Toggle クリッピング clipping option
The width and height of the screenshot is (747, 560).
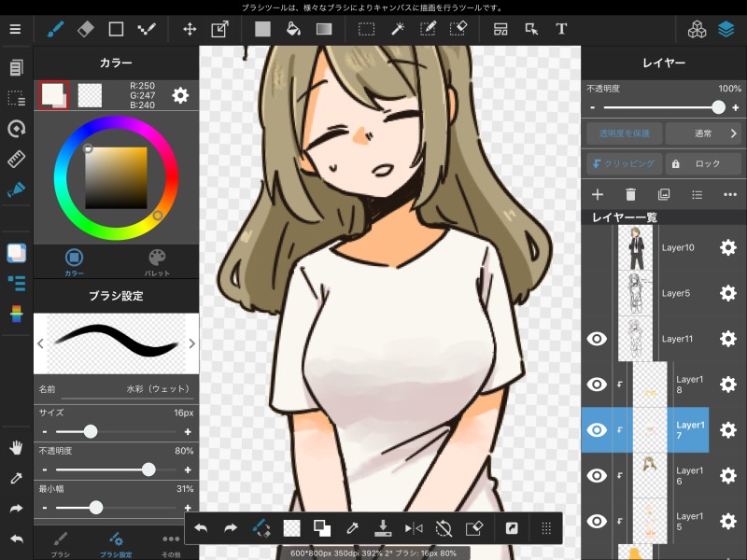[x=624, y=163]
